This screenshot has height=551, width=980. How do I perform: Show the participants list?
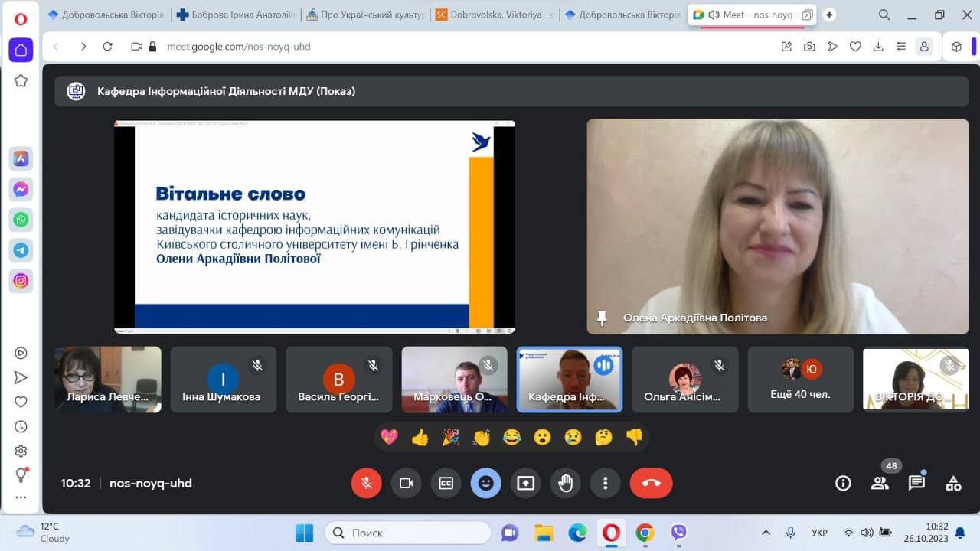[880, 483]
